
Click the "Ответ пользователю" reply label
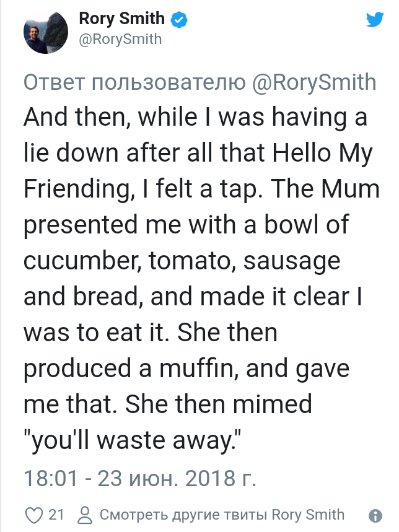(136, 82)
